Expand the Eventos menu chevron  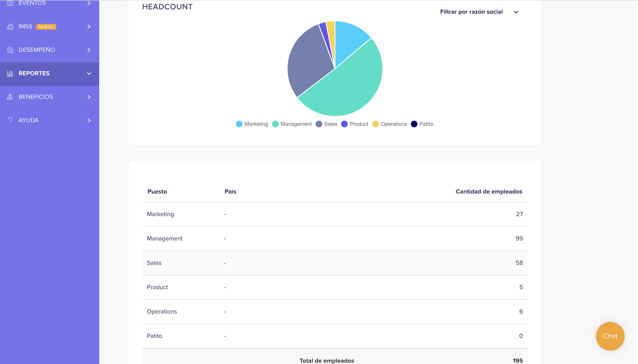click(89, 3)
